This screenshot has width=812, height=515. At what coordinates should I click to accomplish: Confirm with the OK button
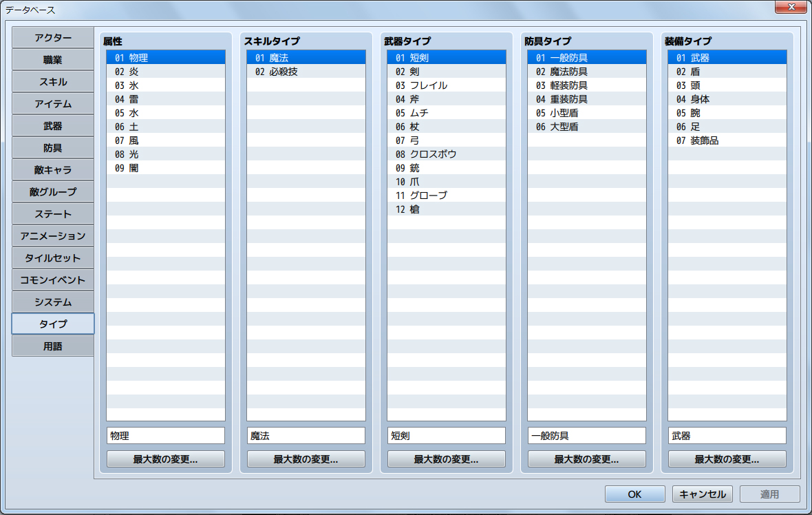pyautogui.click(x=635, y=494)
